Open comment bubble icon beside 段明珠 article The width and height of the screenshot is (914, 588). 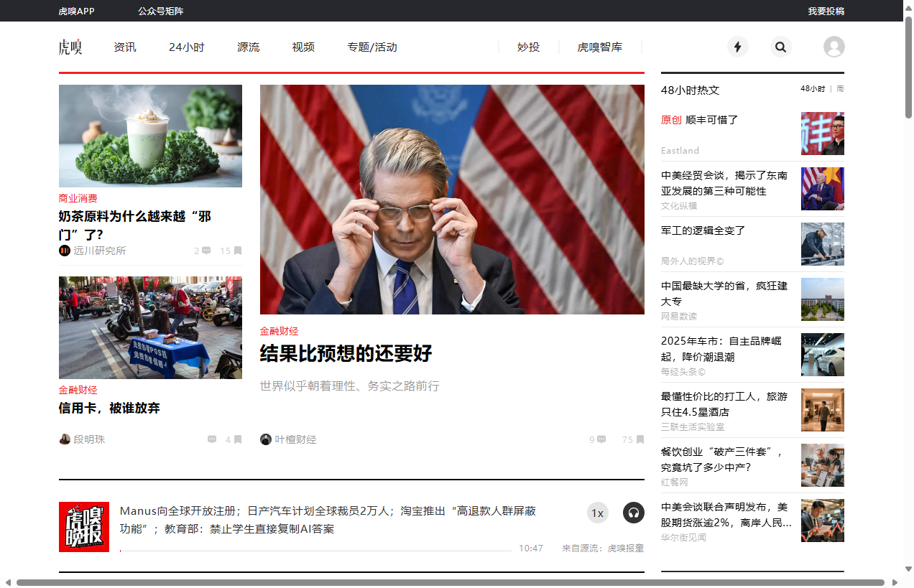point(212,439)
